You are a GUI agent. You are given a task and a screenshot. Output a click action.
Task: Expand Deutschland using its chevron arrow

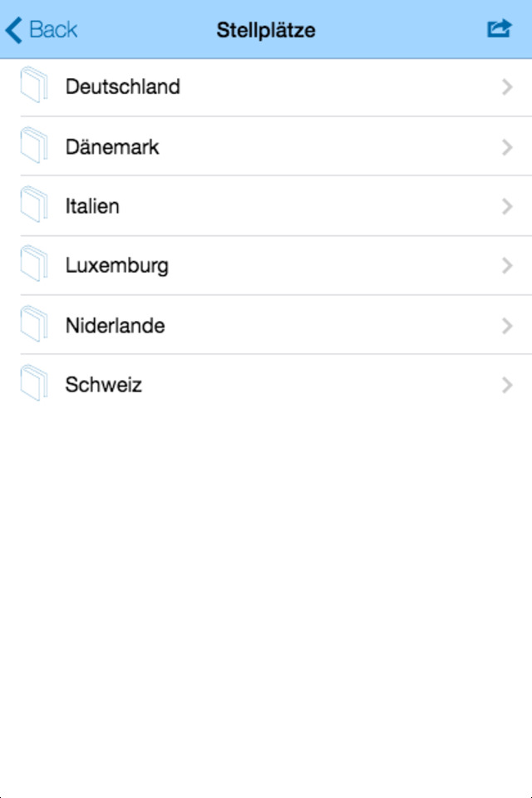coord(507,86)
